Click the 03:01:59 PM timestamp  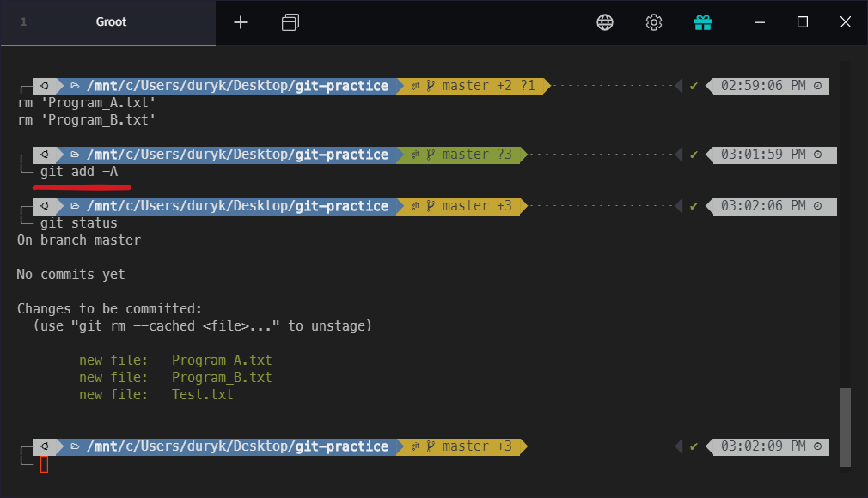(763, 155)
